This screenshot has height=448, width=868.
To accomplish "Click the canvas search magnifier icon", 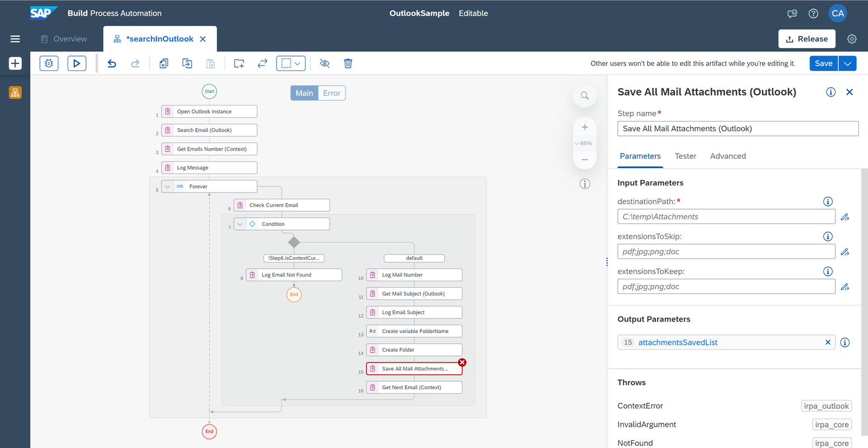I will coord(585,95).
